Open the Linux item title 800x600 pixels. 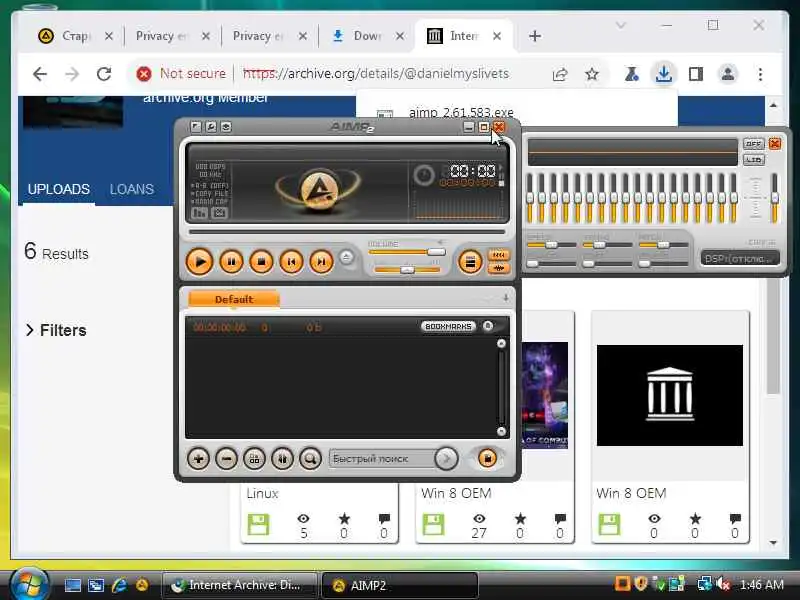[262, 493]
